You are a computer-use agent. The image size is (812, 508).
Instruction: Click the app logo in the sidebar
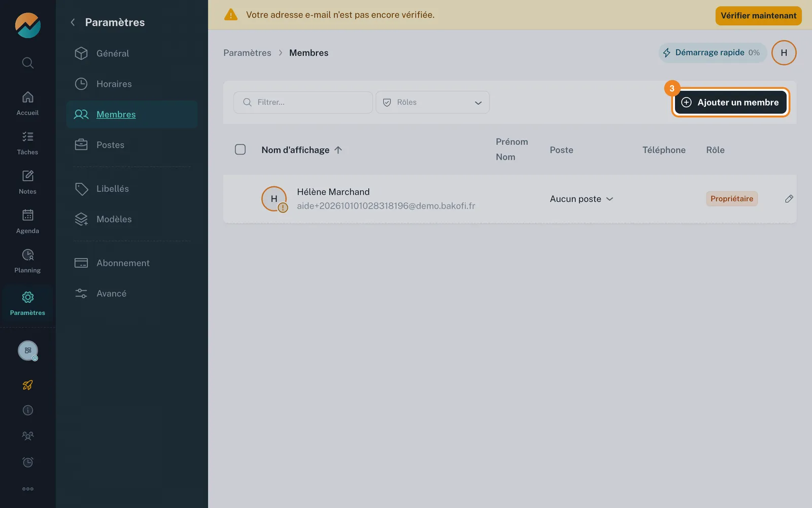28,25
